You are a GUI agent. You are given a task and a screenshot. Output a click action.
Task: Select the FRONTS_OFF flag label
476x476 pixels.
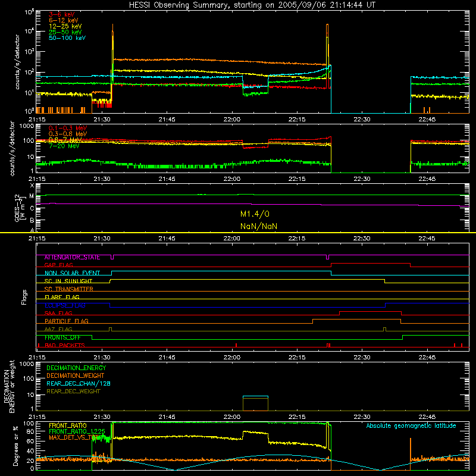62,337
